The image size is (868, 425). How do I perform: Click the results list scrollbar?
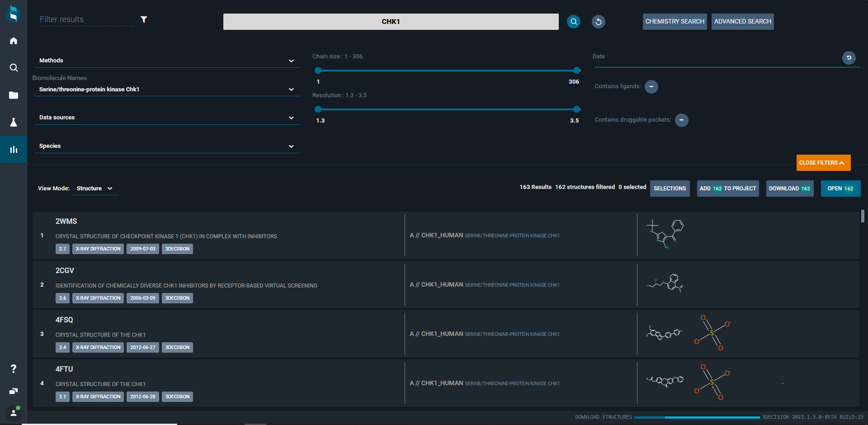pyautogui.click(x=863, y=216)
